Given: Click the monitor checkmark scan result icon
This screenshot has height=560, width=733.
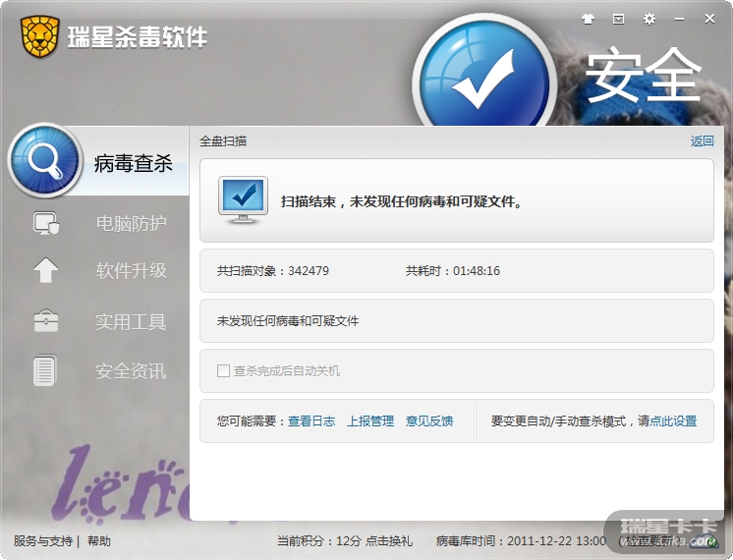Looking at the screenshot, I should click(x=243, y=200).
